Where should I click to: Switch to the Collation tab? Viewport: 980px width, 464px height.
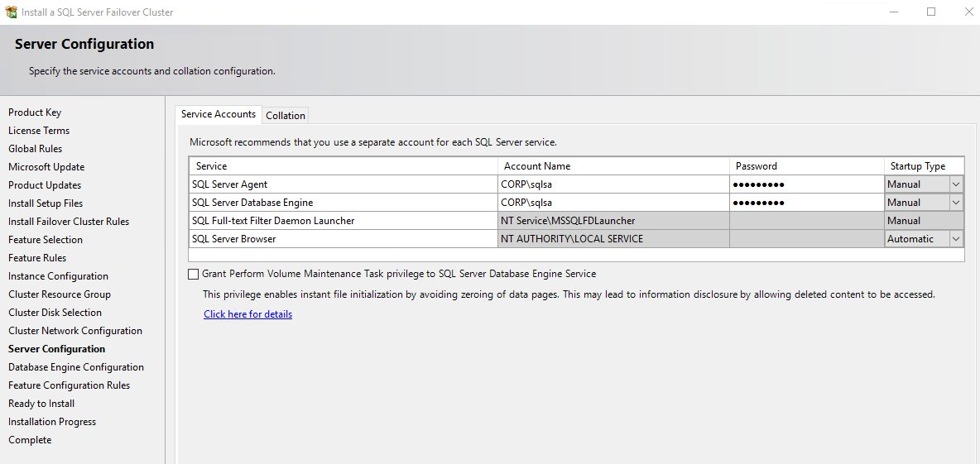286,116
